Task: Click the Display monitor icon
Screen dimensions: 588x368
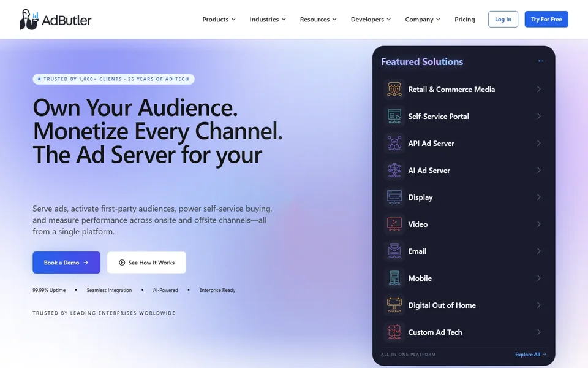Action: (394, 197)
